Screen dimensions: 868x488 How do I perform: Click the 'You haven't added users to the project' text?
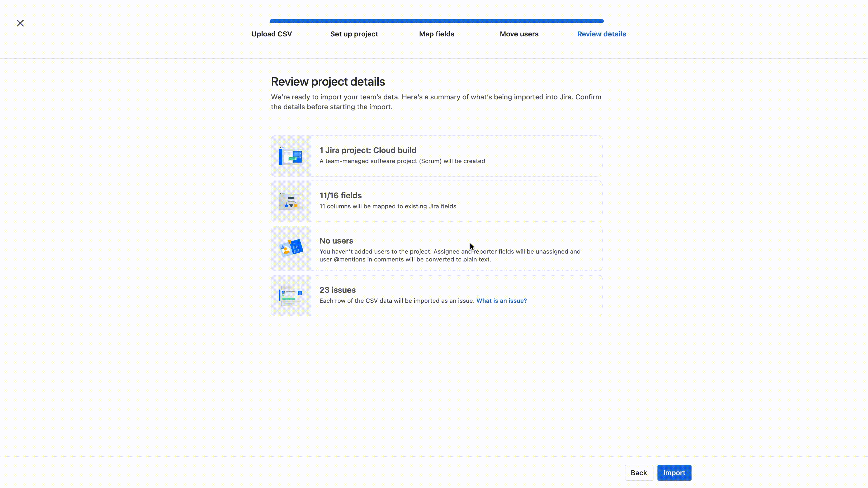pyautogui.click(x=450, y=255)
